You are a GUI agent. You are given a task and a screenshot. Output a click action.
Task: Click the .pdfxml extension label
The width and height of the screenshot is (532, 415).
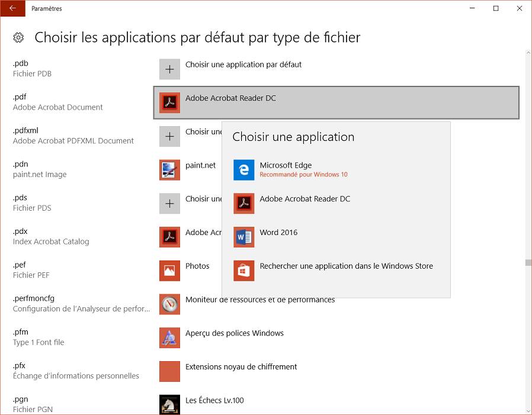click(25, 130)
